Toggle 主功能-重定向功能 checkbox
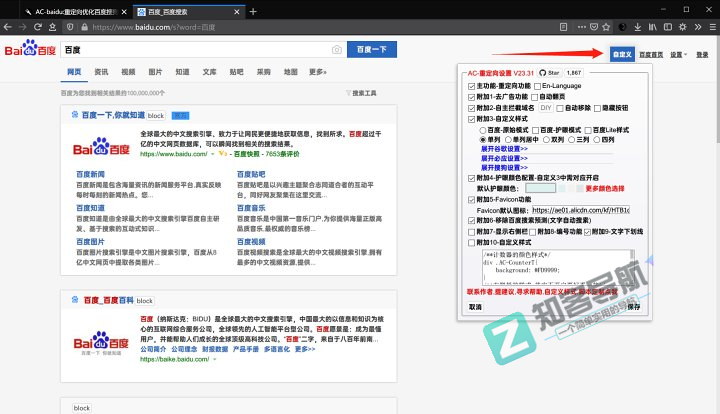 tap(471, 86)
